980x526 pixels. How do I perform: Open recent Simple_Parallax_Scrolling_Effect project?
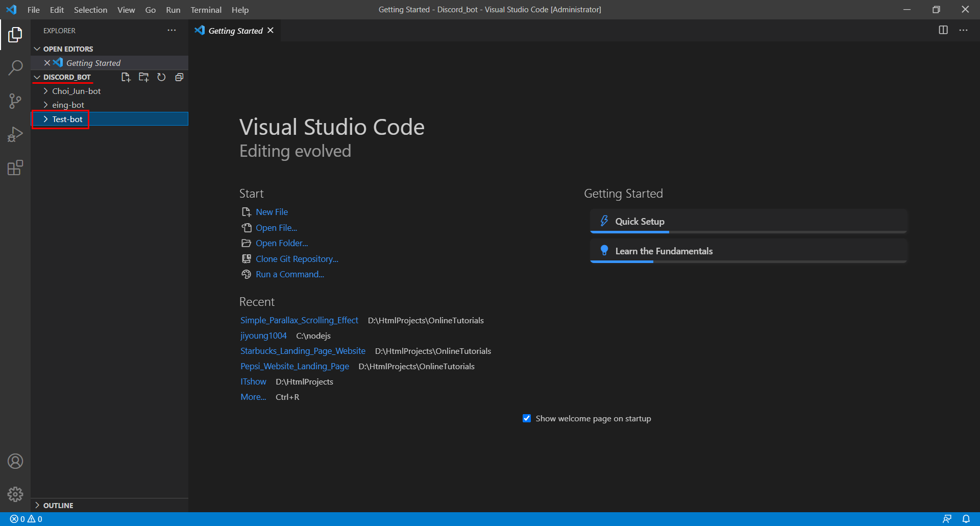coord(299,320)
